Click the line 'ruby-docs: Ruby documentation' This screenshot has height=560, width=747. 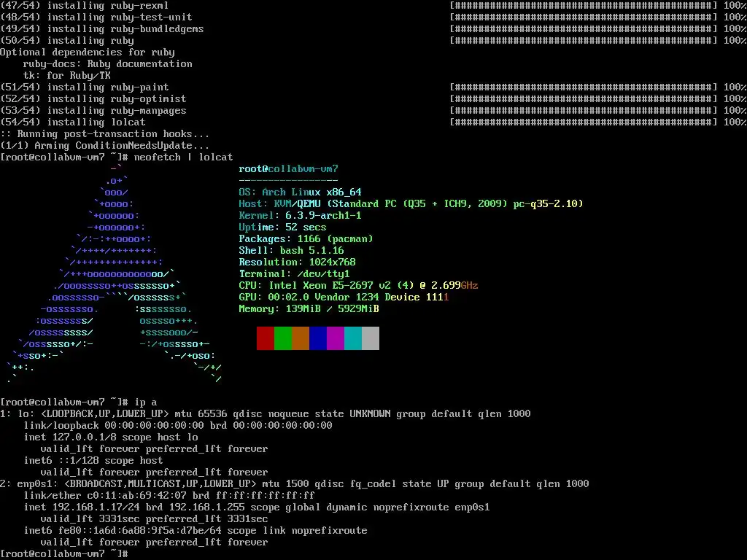pos(108,64)
